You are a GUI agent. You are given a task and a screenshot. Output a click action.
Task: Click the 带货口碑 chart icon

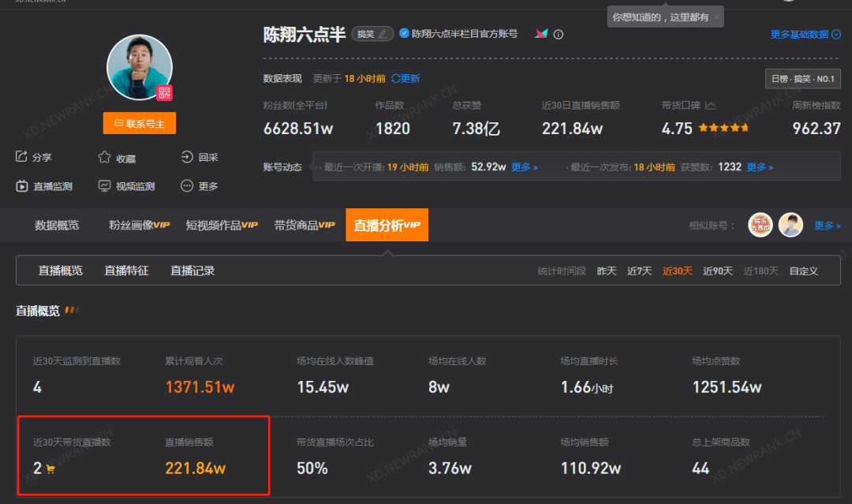point(711,106)
